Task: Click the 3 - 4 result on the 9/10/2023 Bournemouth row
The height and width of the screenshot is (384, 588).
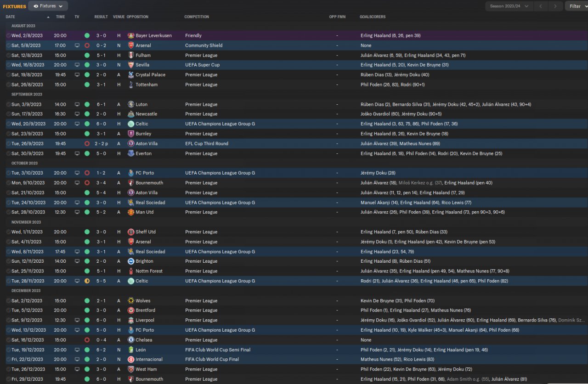Action: click(101, 183)
